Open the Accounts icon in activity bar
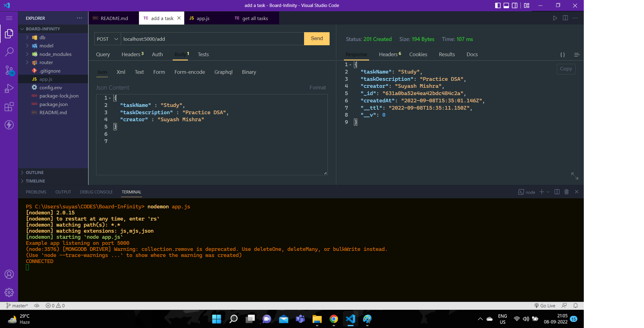The width and height of the screenshot is (644, 328). pos(9,274)
